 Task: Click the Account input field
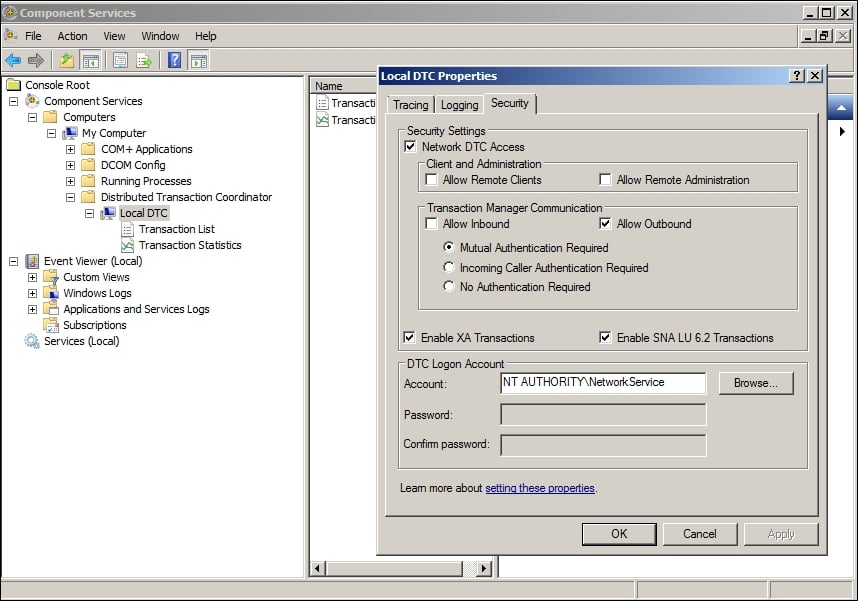click(601, 383)
